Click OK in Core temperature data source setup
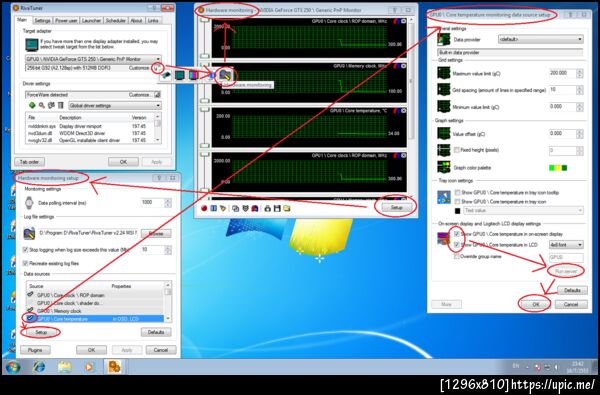600x395 pixels. [x=535, y=304]
